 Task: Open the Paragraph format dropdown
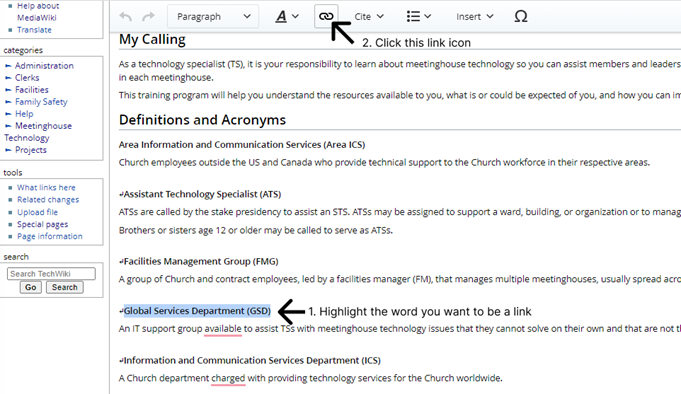tap(213, 17)
